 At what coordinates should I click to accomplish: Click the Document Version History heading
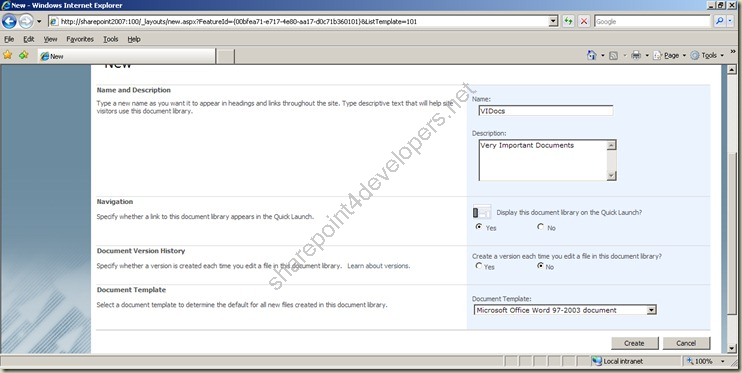(x=141, y=251)
